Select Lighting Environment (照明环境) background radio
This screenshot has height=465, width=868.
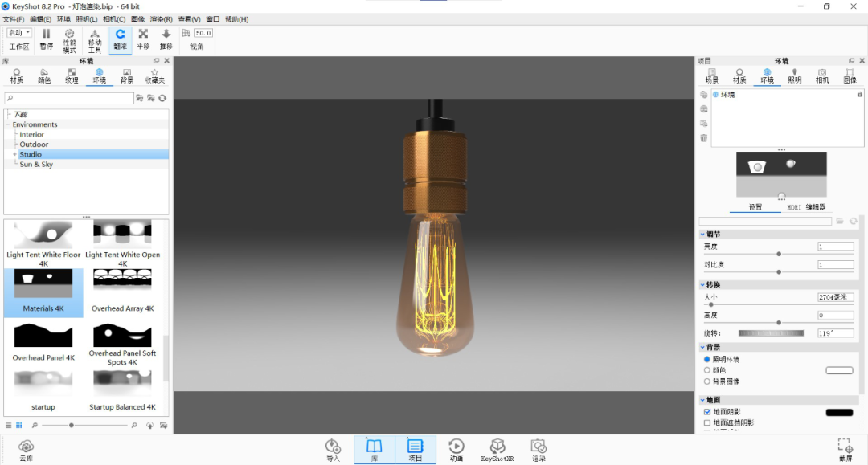707,359
